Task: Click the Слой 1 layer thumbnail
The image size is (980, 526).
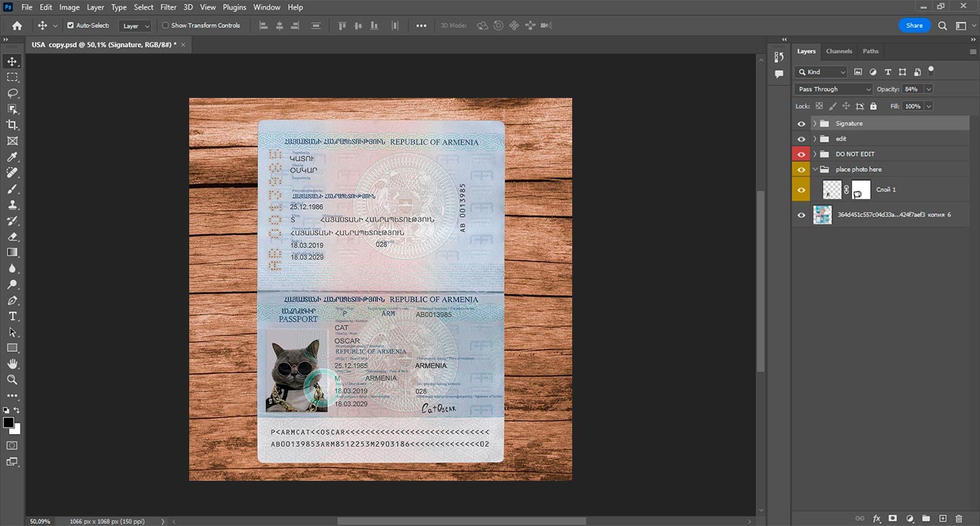Action: (x=832, y=190)
